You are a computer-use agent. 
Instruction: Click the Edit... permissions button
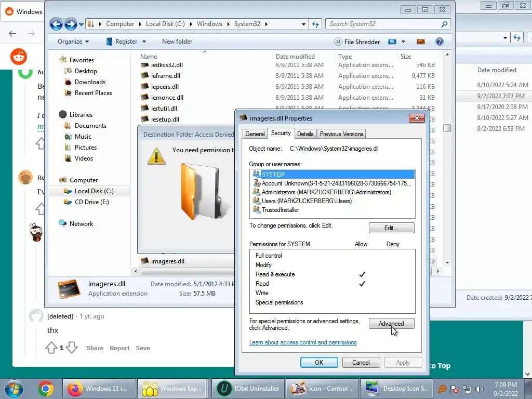392,228
